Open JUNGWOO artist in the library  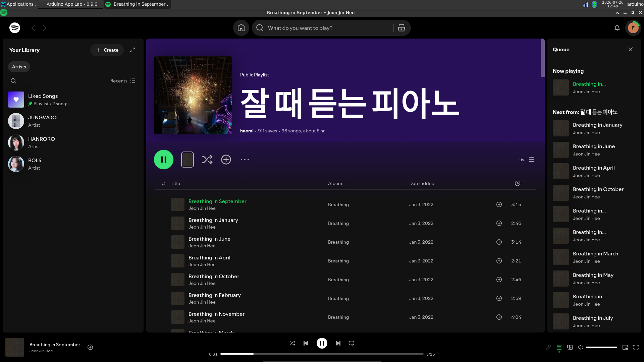(x=73, y=121)
